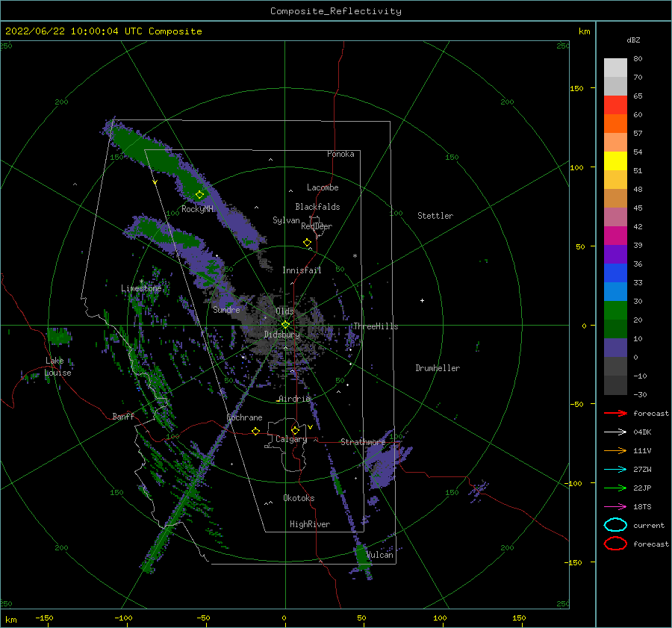672x628 pixels.
Task: Click the Sylvan label
Action: 286,220
